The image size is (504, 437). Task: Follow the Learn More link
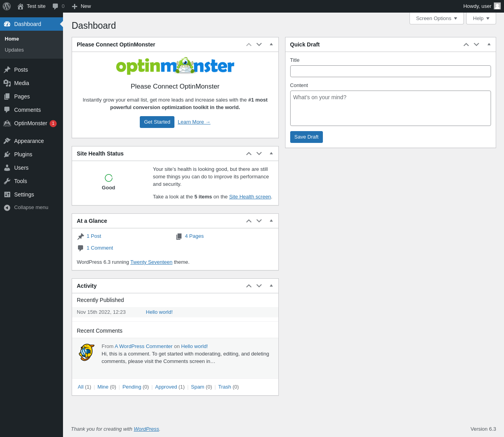tap(194, 122)
